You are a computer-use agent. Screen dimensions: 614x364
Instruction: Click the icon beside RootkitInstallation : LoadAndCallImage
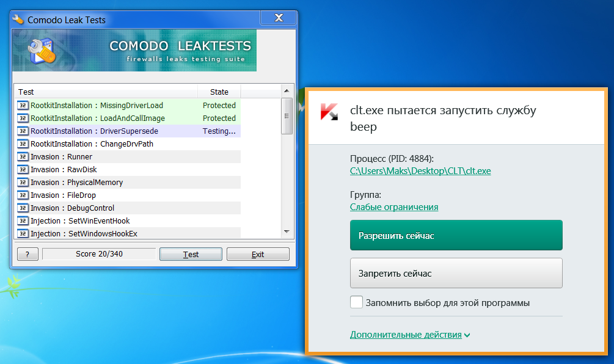23,118
